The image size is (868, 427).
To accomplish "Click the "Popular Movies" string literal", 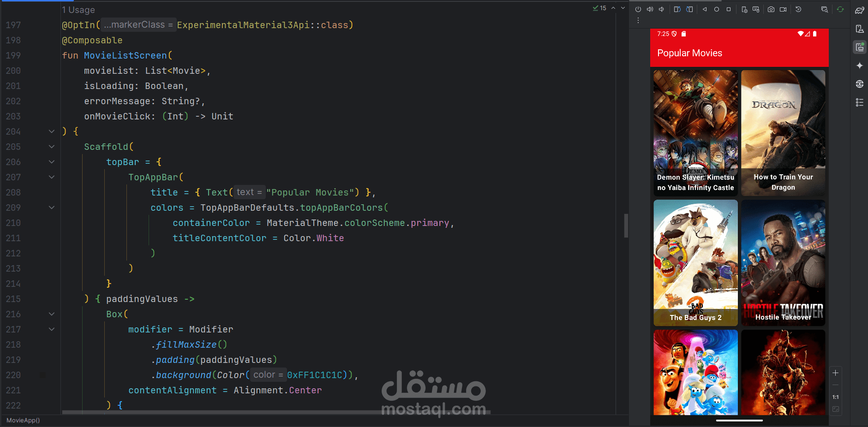I will pos(310,192).
